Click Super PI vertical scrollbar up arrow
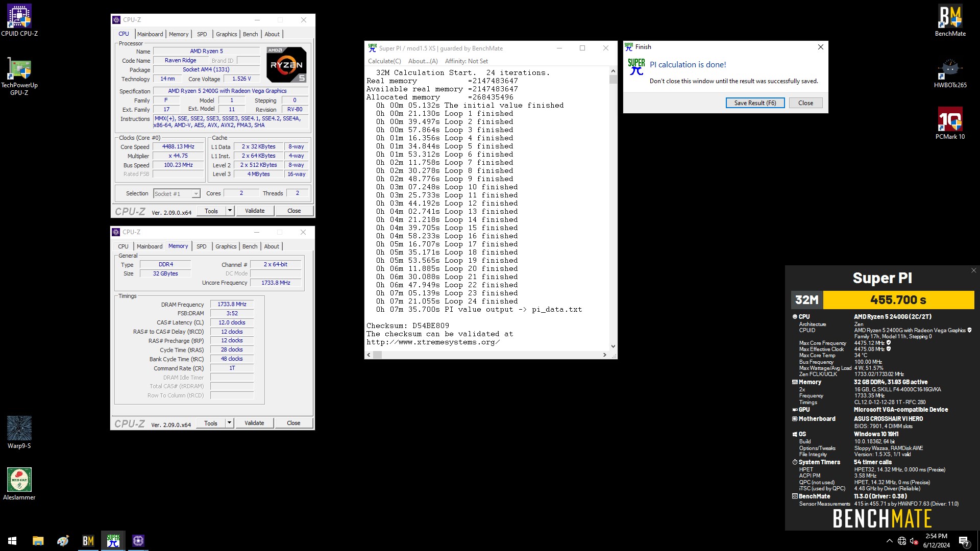 click(x=613, y=71)
